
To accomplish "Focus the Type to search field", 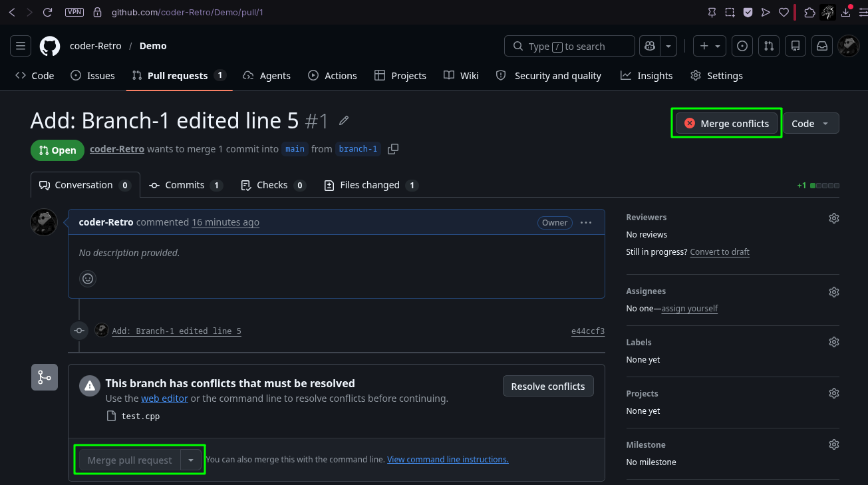I will click(570, 46).
